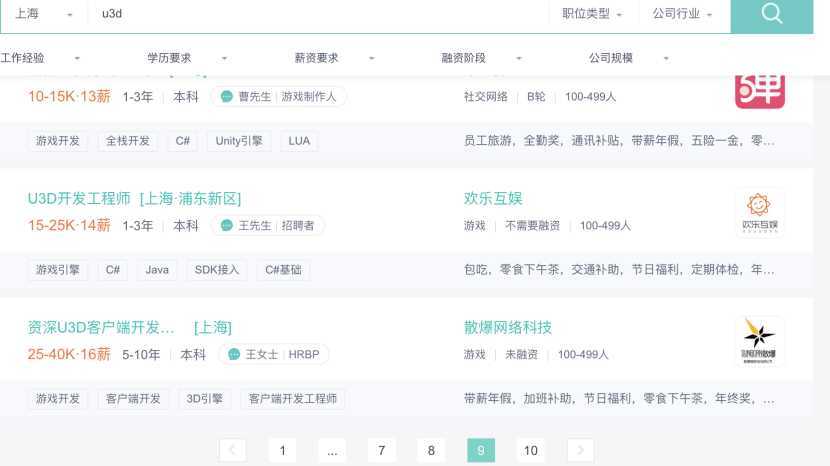The image size is (830, 466).
Task: Open the 融资阶段 filter
Action: pyautogui.click(x=482, y=58)
